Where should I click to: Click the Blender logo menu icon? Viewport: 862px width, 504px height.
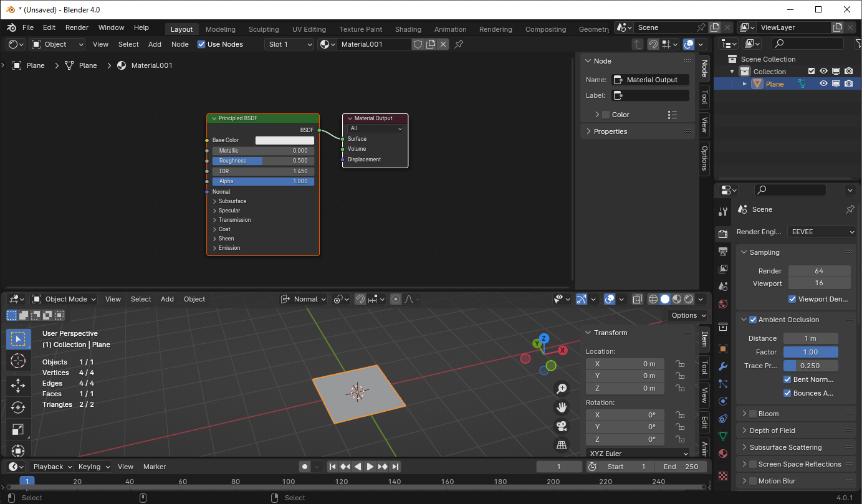coord(11,28)
